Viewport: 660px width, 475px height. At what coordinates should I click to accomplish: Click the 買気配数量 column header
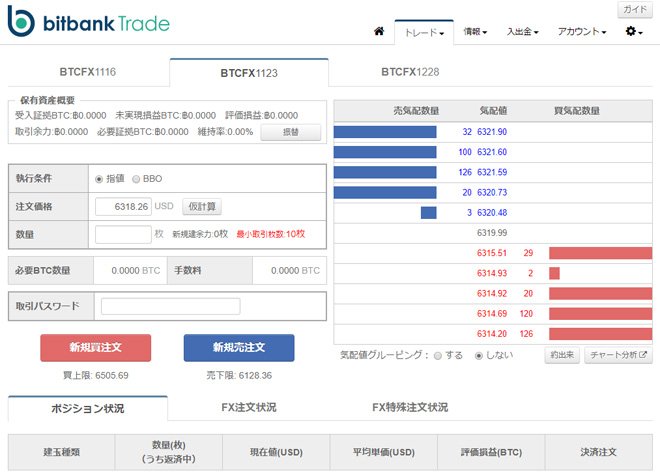tap(577, 111)
